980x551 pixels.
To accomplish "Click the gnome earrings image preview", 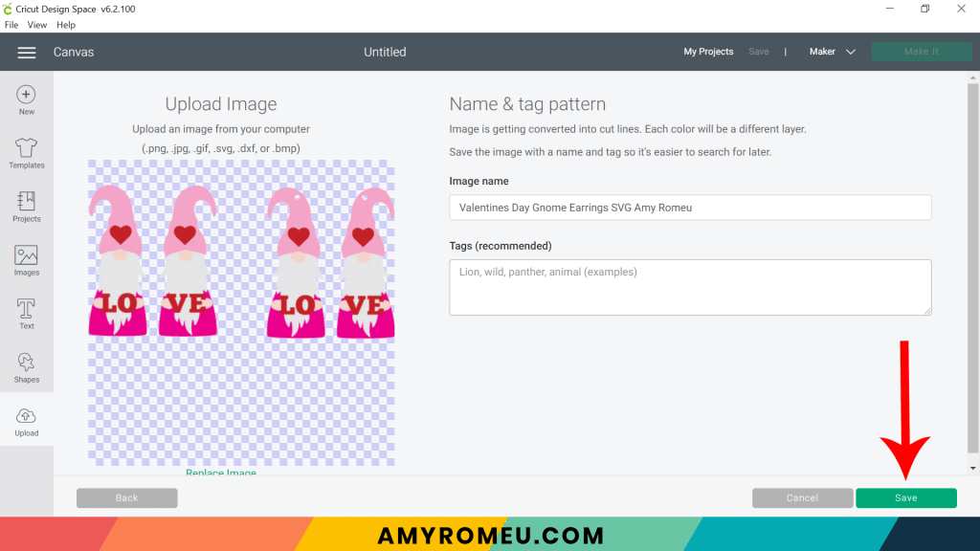I will (241, 313).
